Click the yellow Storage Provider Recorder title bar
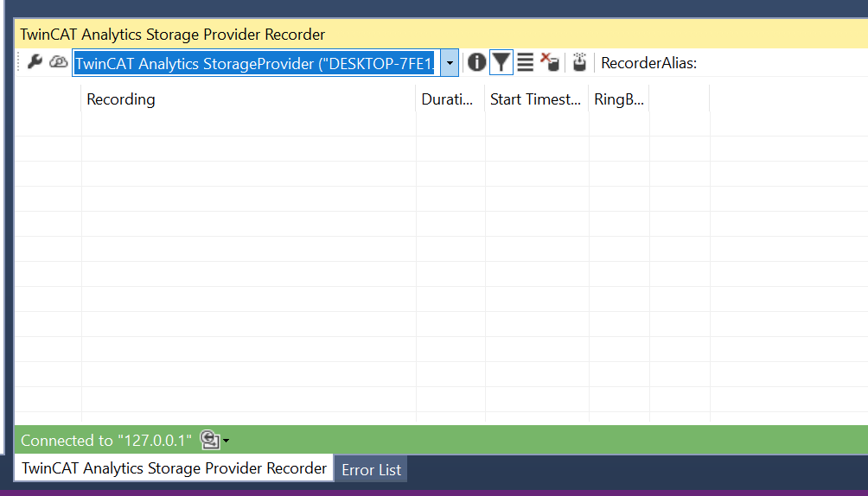868x496 pixels. point(441,35)
